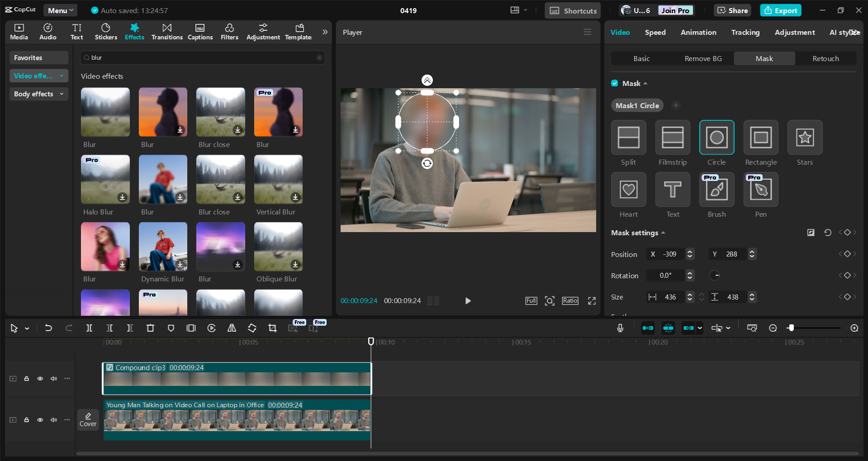The width and height of the screenshot is (868, 461).
Task: Click the timeline zoom slider handle
Action: (791, 328)
